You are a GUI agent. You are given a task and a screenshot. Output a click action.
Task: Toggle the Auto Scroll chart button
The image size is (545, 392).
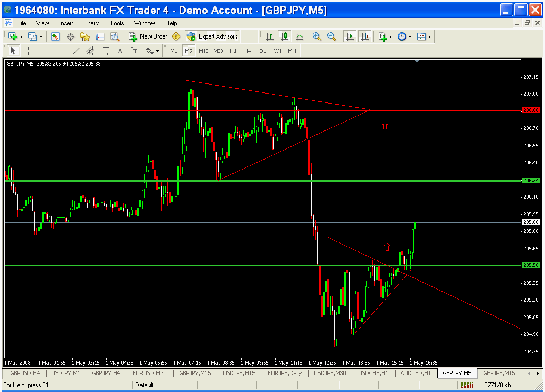pos(350,36)
